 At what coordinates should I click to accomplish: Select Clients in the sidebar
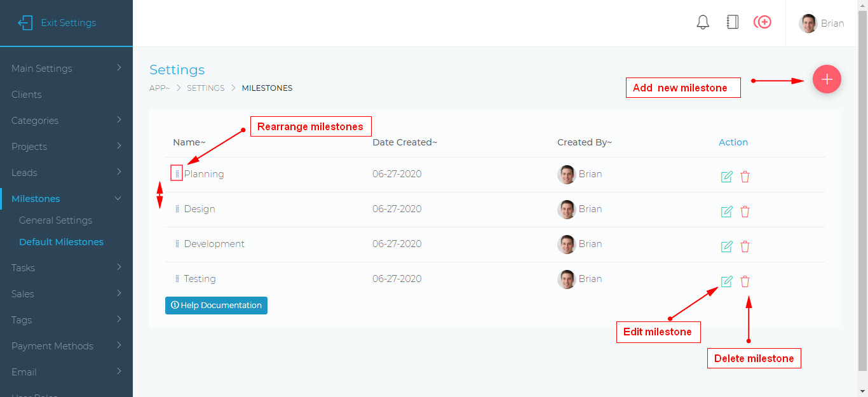pos(27,95)
